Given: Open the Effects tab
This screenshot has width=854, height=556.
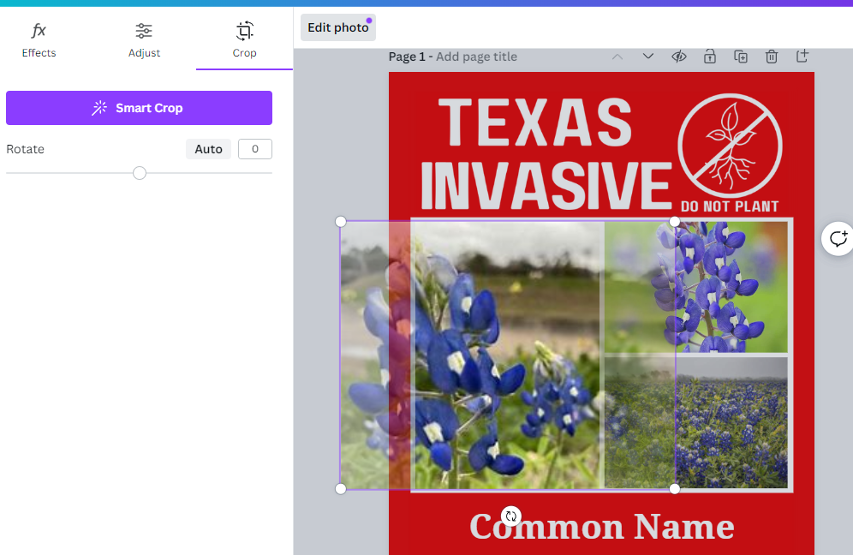Looking at the screenshot, I should click(x=39, y=40).
